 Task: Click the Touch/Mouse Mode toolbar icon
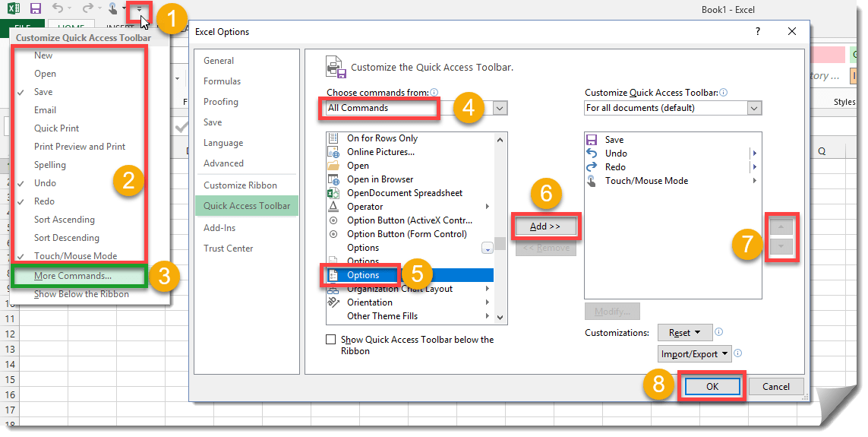coord(113,8)
